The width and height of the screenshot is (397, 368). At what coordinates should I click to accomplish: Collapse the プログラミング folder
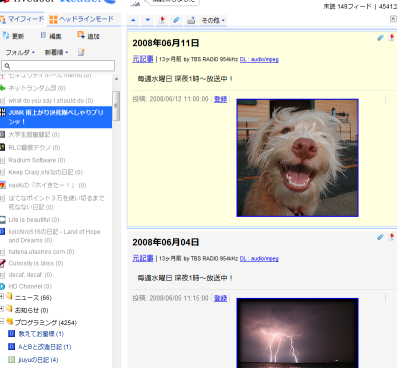(2, 321)
